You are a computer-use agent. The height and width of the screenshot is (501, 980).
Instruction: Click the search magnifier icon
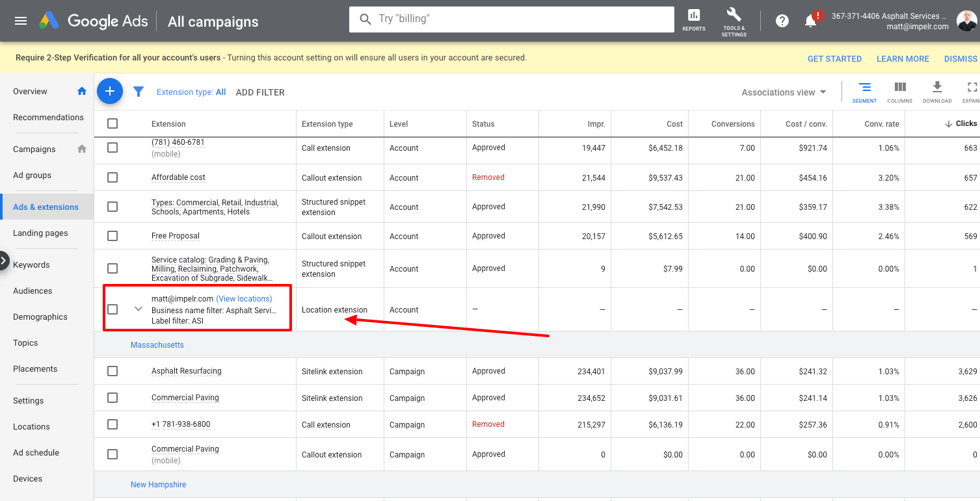tap(366, 19)
